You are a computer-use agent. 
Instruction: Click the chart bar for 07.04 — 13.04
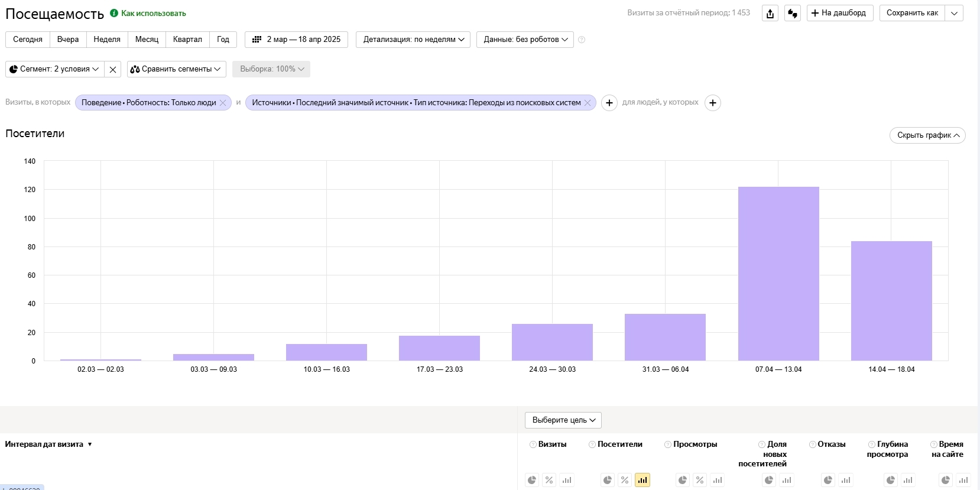[778, 274]
